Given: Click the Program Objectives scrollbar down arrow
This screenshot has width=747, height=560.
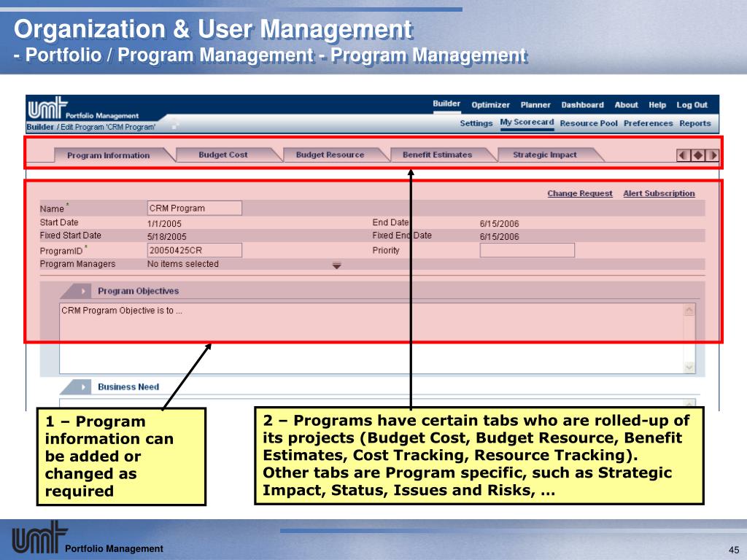Looking at the screenshot, I should pyautogui.click(x=689, y=367).
